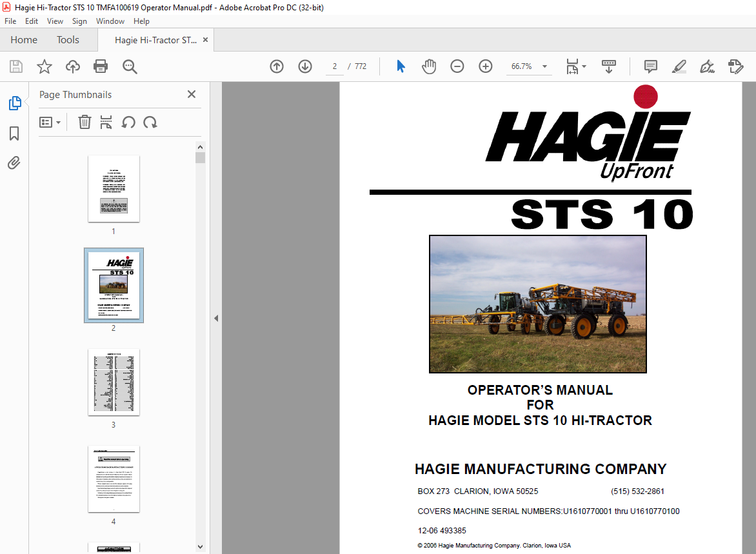Click the Save file icon
The width and height of the screenshot is (756, 554).
16,66
